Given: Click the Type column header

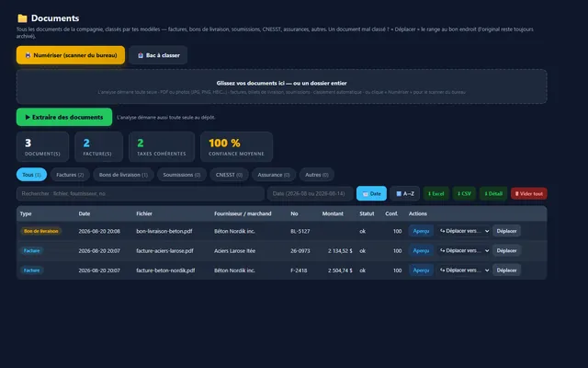Looking at the screenshot, I should (x=26, y=213).
